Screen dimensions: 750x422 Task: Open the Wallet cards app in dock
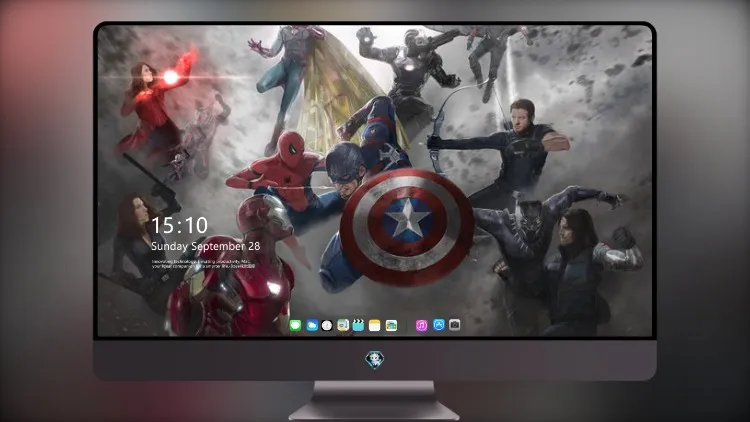[391, 325]
